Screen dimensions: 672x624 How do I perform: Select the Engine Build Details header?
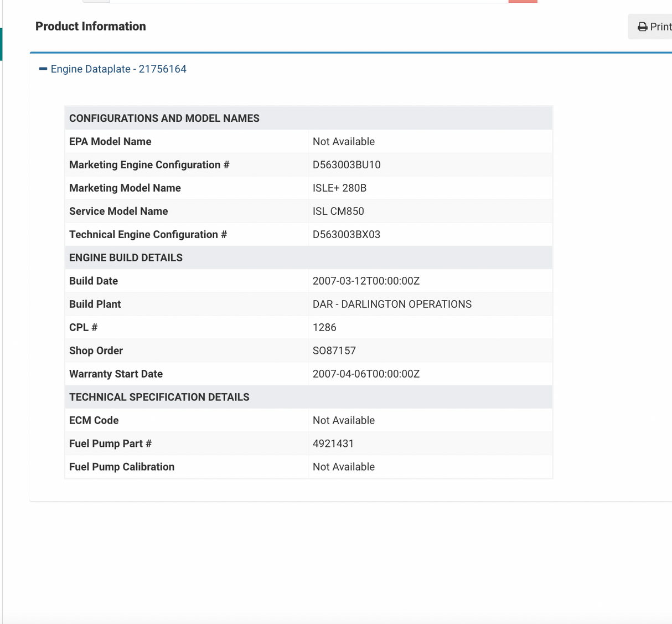pyautogui.click(x=126, y=258)
